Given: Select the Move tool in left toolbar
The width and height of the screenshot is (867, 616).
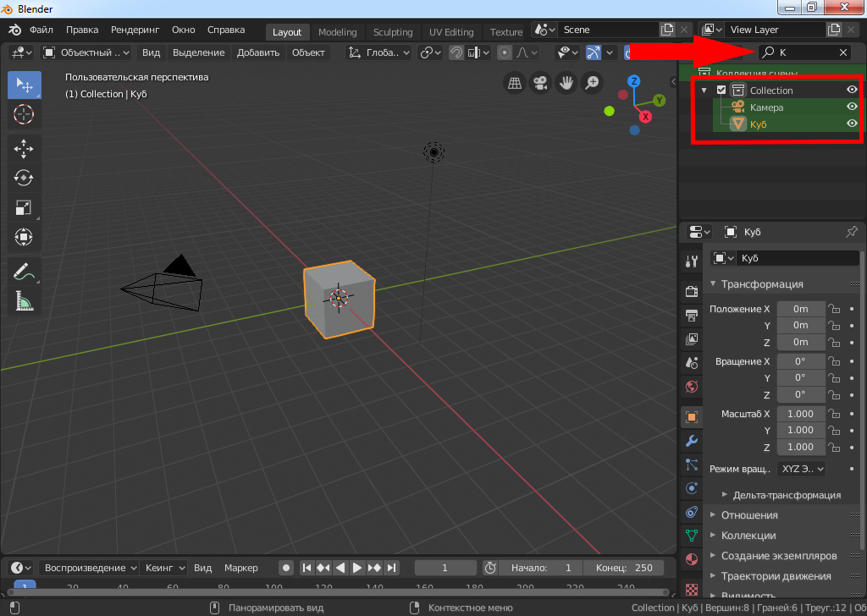Looking at the screenshot, I should pyautogui.click(x=24, y=149).
